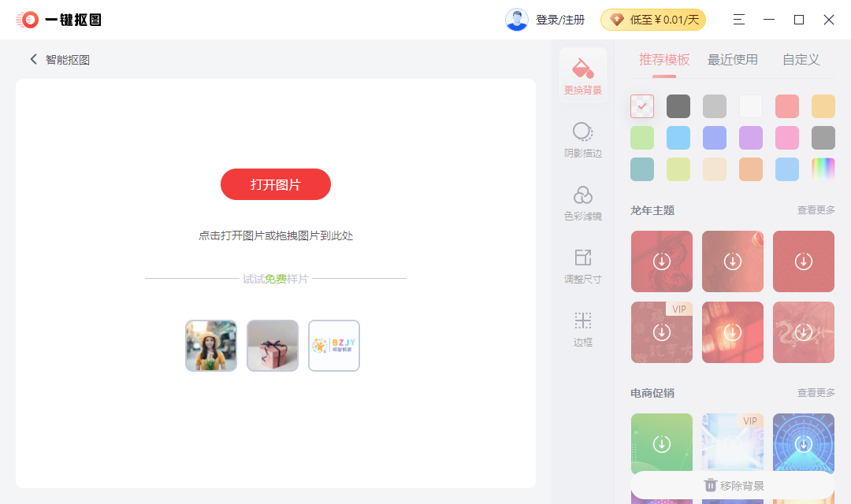
Task: Click the back arrow beside 智能抠图
Action: 33,58
